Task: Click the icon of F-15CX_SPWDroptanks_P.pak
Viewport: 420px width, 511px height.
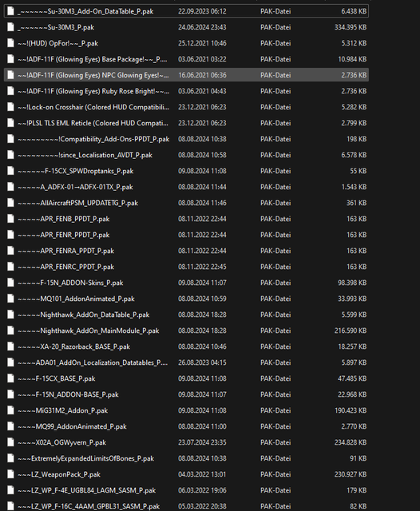Action: [x=10, y=171]
